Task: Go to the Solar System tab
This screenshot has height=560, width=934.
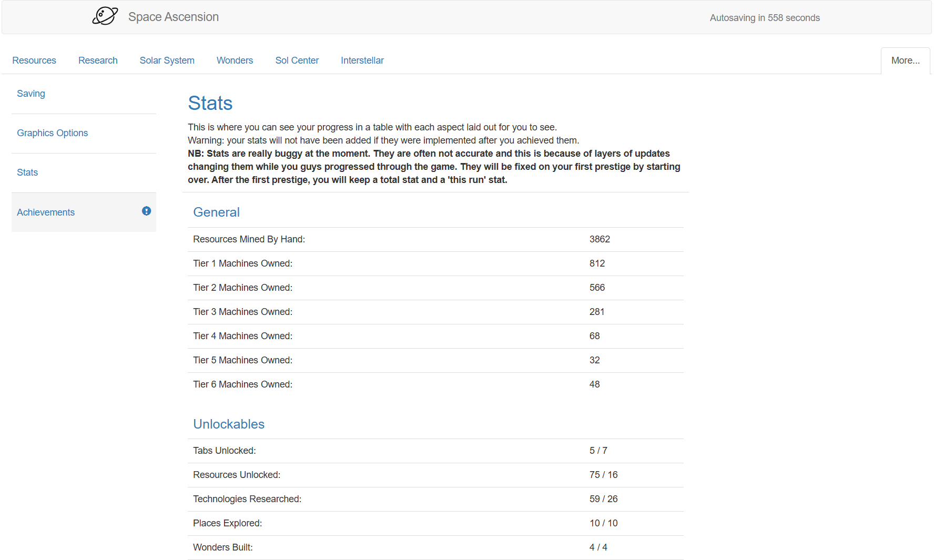Action: (167, 60)
